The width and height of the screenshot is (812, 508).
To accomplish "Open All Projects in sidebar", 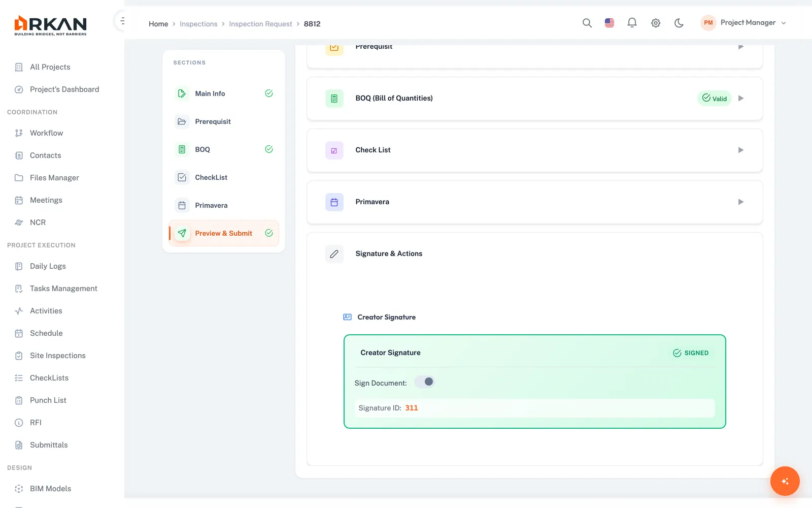I will pyautogui.click(x=50, y=67).
